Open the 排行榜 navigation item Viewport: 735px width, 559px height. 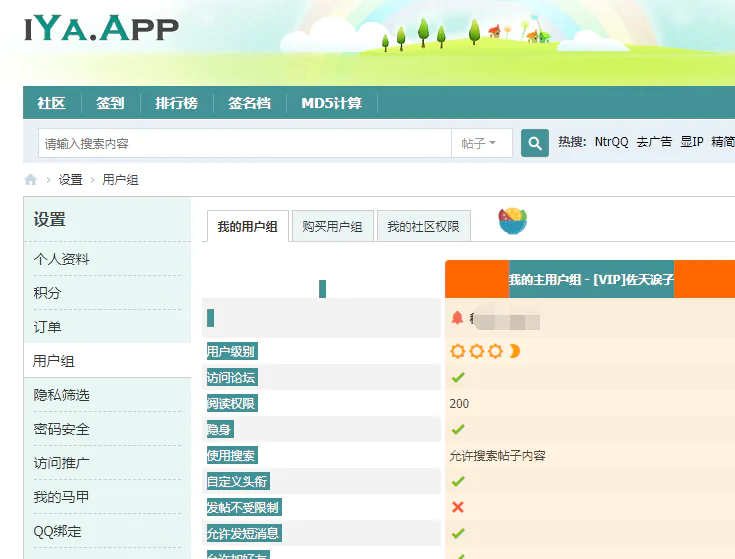(x=176, y=103)
